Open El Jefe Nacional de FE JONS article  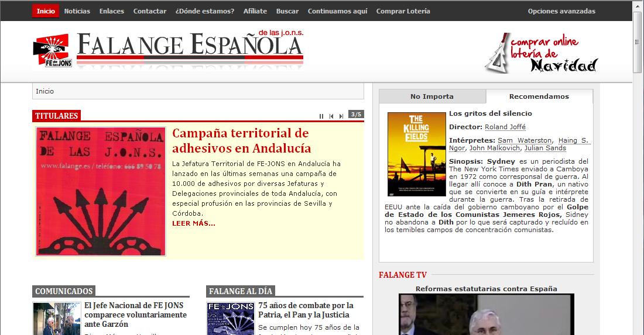(x=136, y=315)
